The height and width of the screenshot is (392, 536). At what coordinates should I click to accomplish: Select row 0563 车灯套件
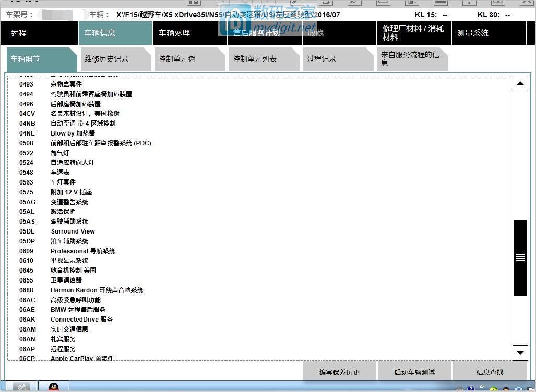click(47, 182)
